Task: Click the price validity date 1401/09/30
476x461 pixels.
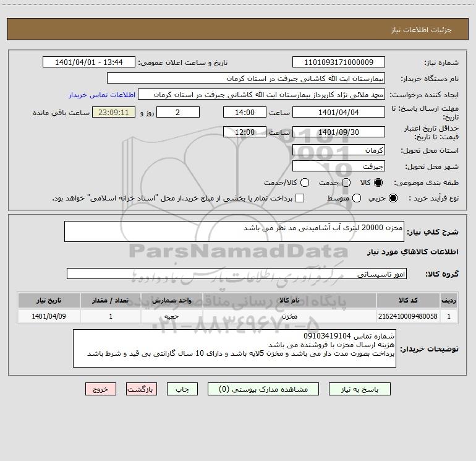Action: pyautogui.click(x=339, y=132)
